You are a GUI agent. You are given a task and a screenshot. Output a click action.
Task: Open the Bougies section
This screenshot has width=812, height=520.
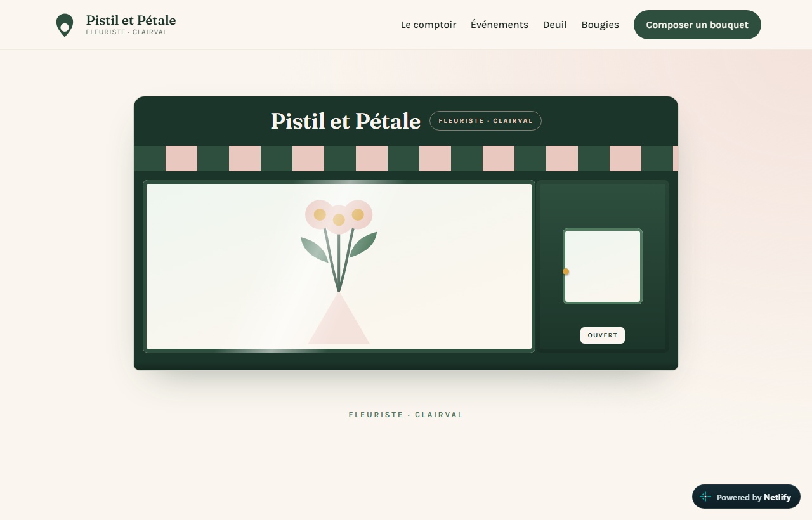pyautogui.click(x=600, y=25)
